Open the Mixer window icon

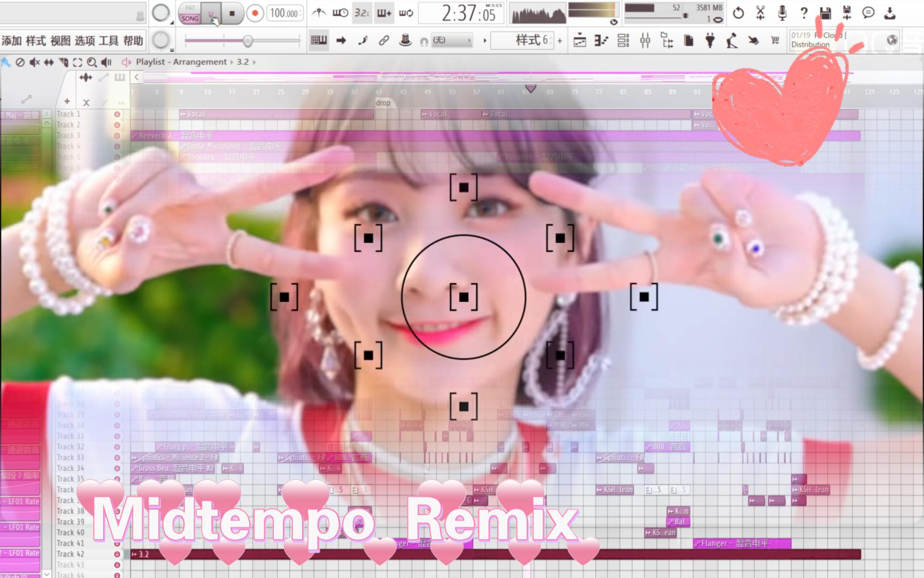pos(645,40)
